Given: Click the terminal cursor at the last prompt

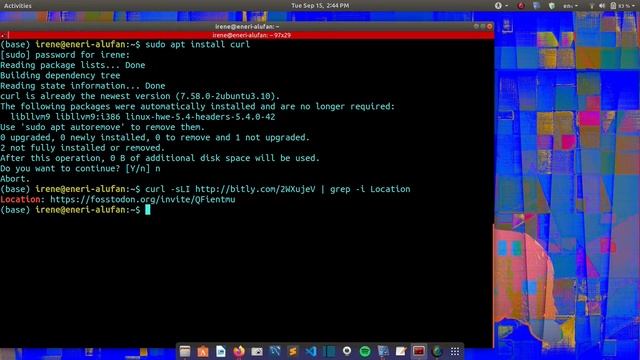Looking at the screenshot, I should [148, 210].
